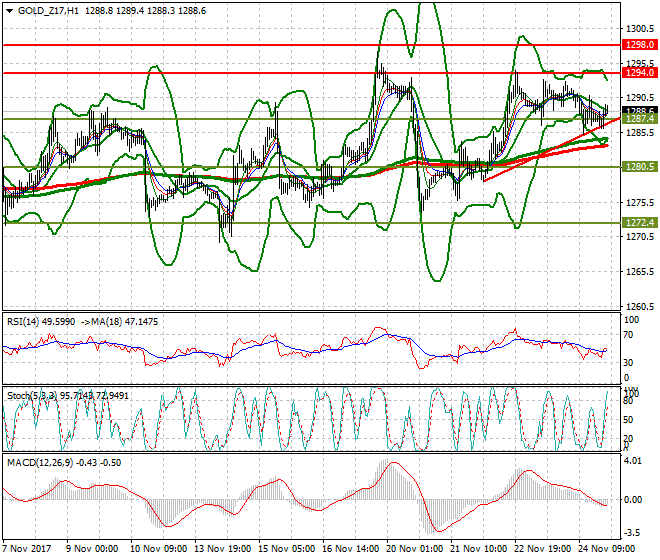Click the 4.01 value on MACD scale

click(x=634, y=462)
